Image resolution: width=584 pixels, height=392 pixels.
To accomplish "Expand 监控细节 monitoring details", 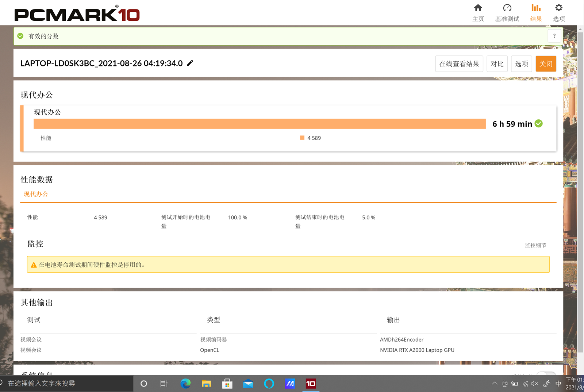I will [535, 245].
